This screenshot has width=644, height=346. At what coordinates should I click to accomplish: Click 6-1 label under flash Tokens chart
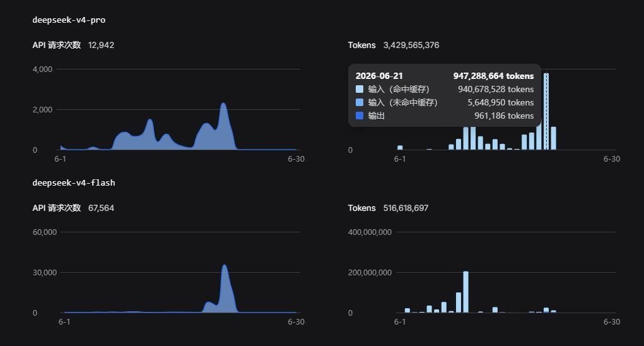point(400,322)
